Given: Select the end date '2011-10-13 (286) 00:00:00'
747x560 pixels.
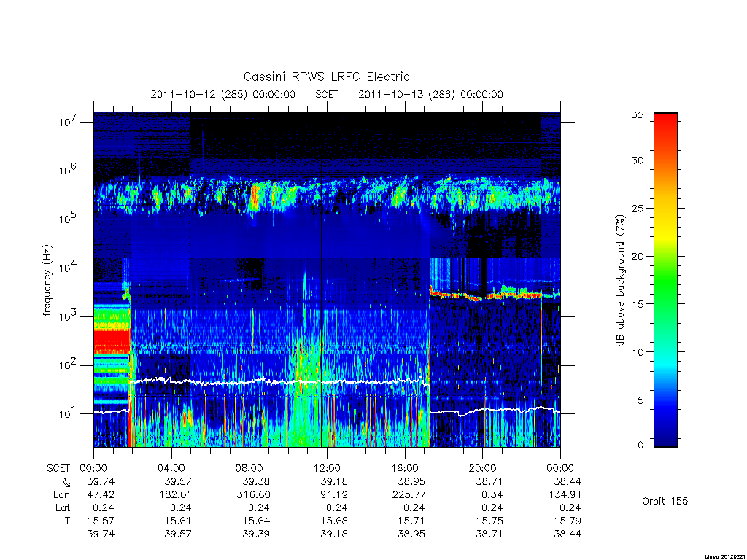Looking at the screenshot, I should (430, 94).
